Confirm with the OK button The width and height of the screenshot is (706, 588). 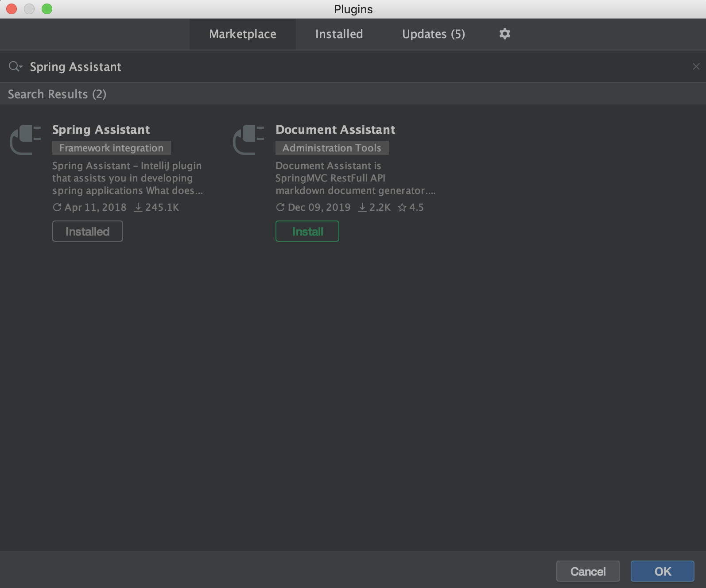(x=663, y=572)
